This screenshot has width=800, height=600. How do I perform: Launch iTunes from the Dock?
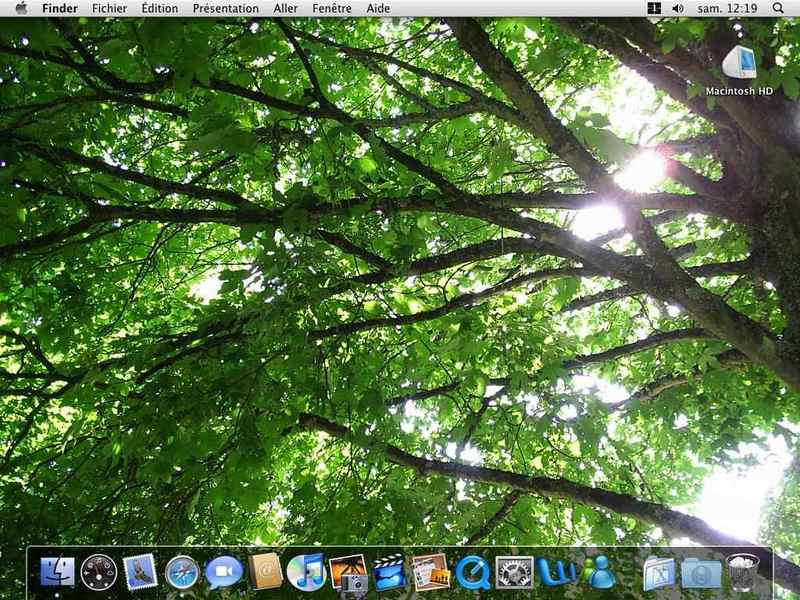[x=306, y=572]
